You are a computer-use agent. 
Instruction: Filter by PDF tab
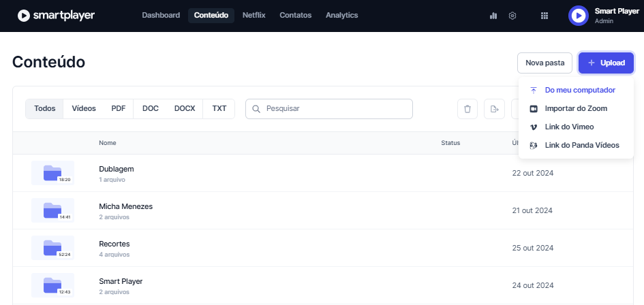(x=119, y=109)
